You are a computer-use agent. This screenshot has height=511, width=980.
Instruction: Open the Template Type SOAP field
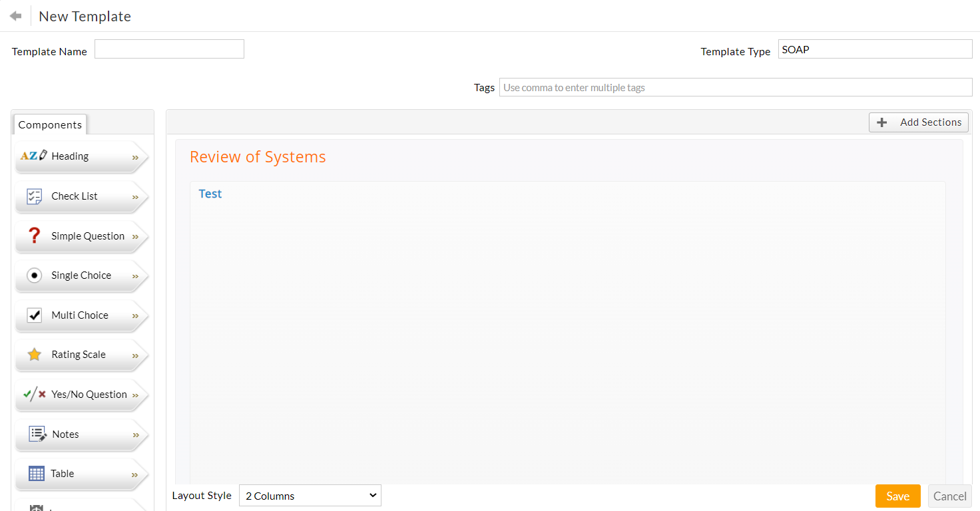click(x=875, y=49)
